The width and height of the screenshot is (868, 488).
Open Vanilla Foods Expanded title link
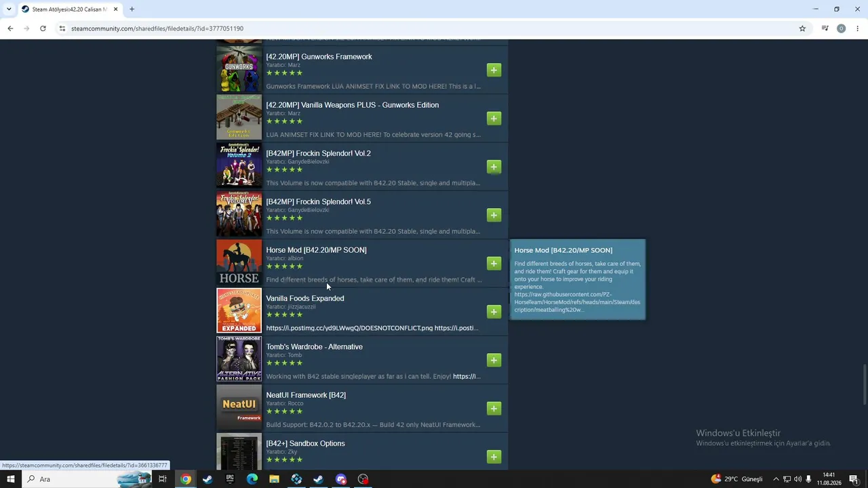[x=304, y=298]
